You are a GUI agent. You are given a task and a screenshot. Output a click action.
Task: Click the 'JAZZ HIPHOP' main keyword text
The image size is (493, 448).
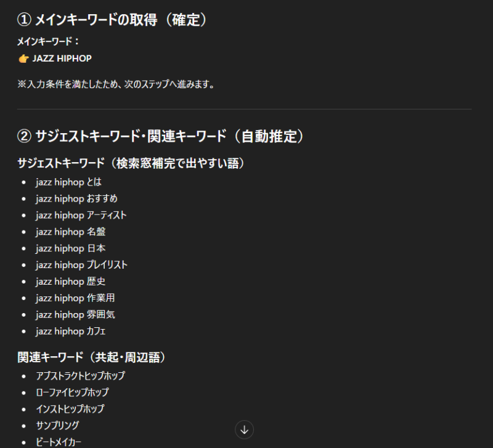[x=62, y=59]
